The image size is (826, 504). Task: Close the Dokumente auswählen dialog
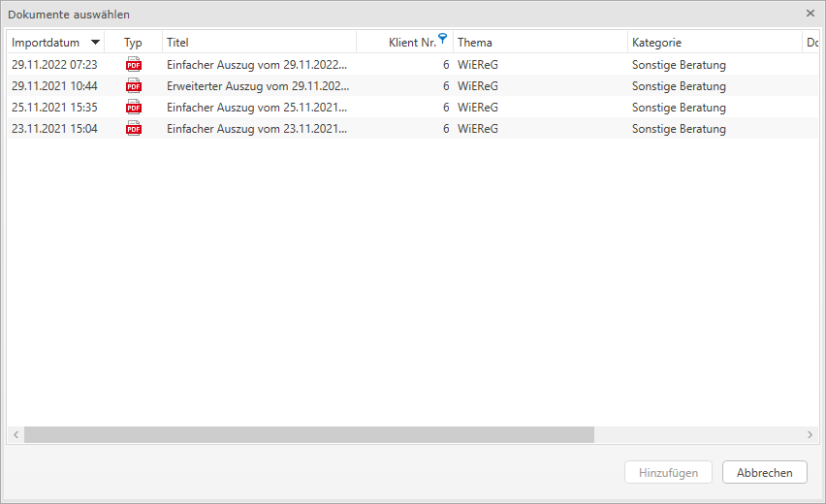tap(810, 15)
